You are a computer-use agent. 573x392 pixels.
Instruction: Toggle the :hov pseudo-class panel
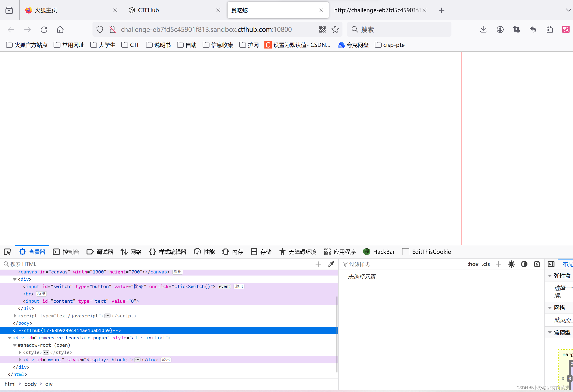[473, 264]
